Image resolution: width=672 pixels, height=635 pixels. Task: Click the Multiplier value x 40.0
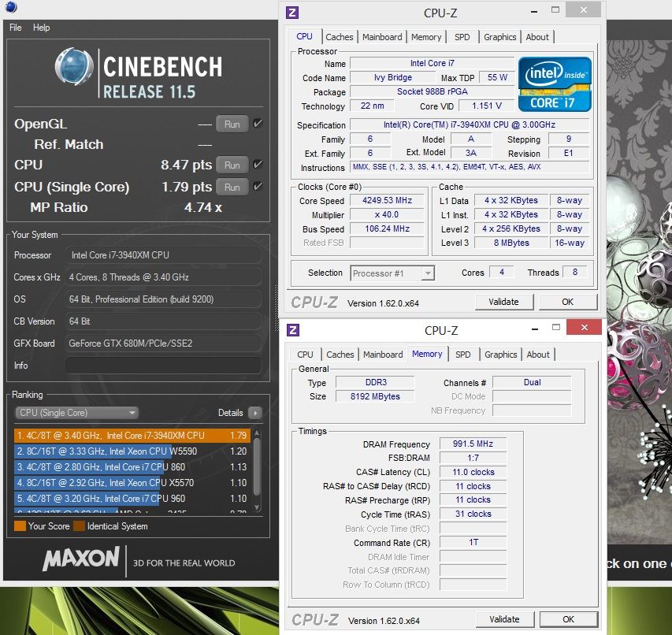[387, 214]
